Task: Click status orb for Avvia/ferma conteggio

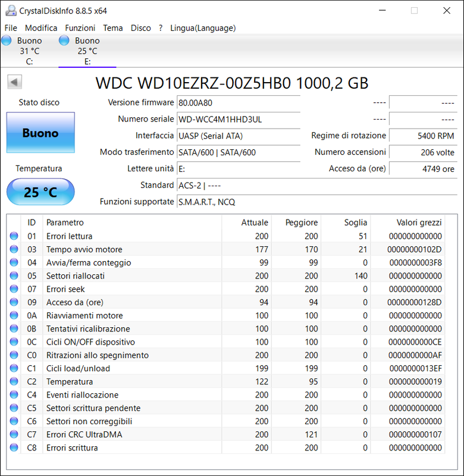Action: coord(14,262)
